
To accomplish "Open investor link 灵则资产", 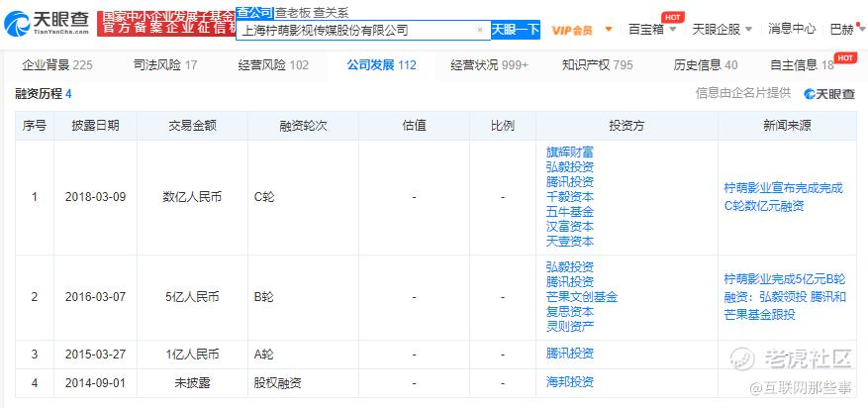I will (x=570, y=326).
